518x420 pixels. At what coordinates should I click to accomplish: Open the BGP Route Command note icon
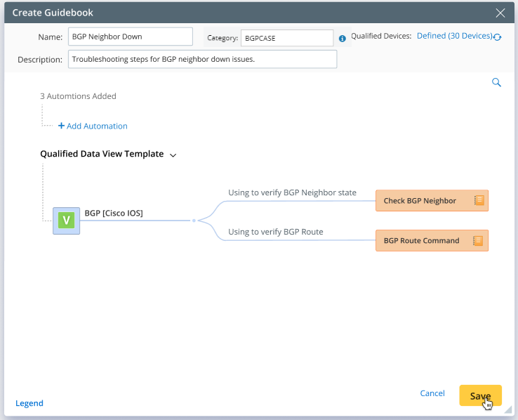click(477, 241)
